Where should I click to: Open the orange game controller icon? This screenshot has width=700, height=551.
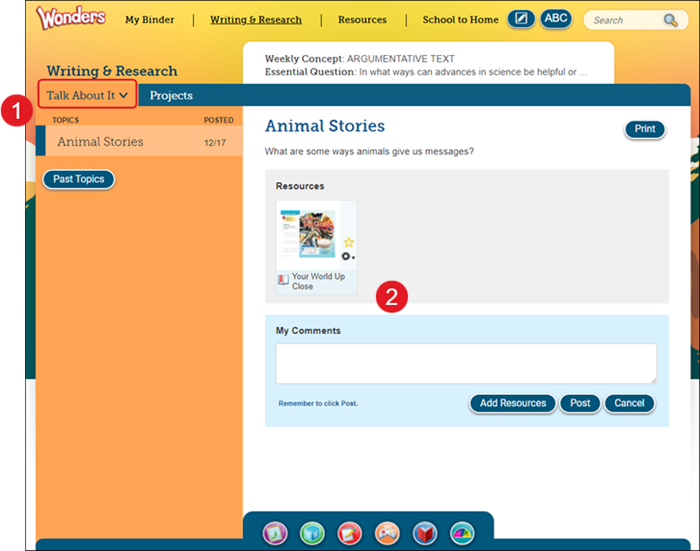point(386,533)
